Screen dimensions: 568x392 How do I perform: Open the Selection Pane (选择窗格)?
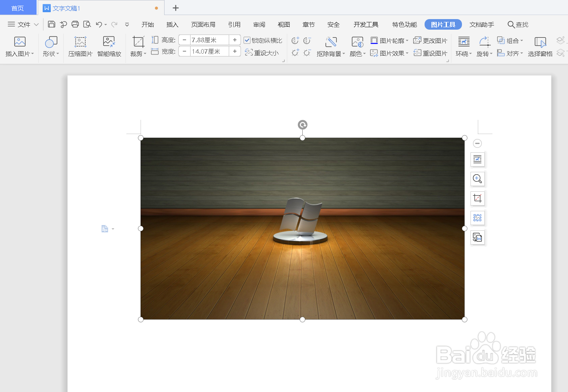540,47
